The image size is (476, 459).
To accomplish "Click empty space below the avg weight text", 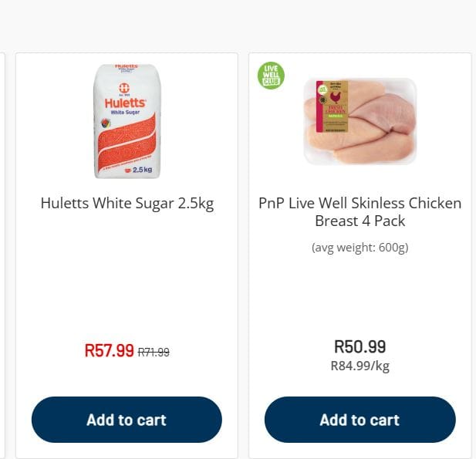I will (x=360, y=297).
